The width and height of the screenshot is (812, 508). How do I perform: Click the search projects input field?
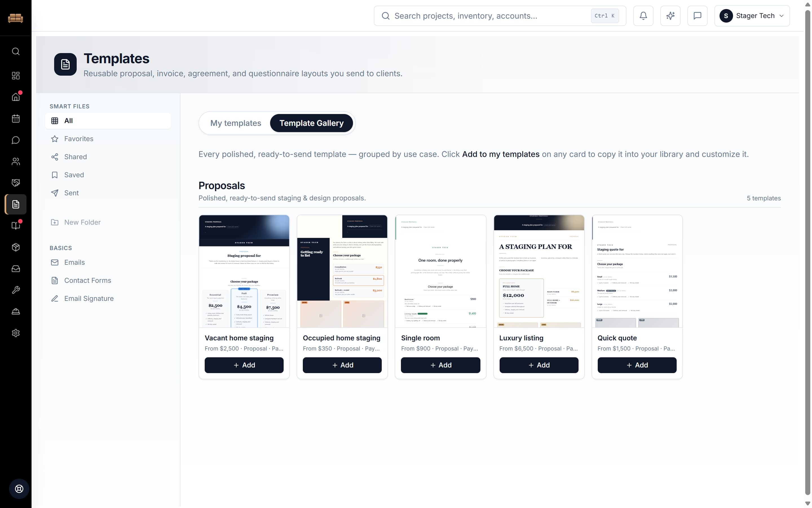[x=500, y=16]
